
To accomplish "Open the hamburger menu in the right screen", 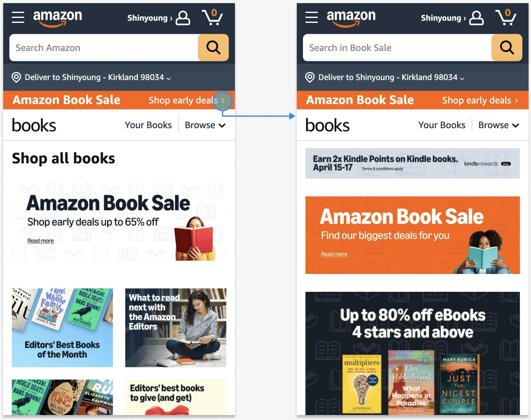I will click(x=312, y=17).
